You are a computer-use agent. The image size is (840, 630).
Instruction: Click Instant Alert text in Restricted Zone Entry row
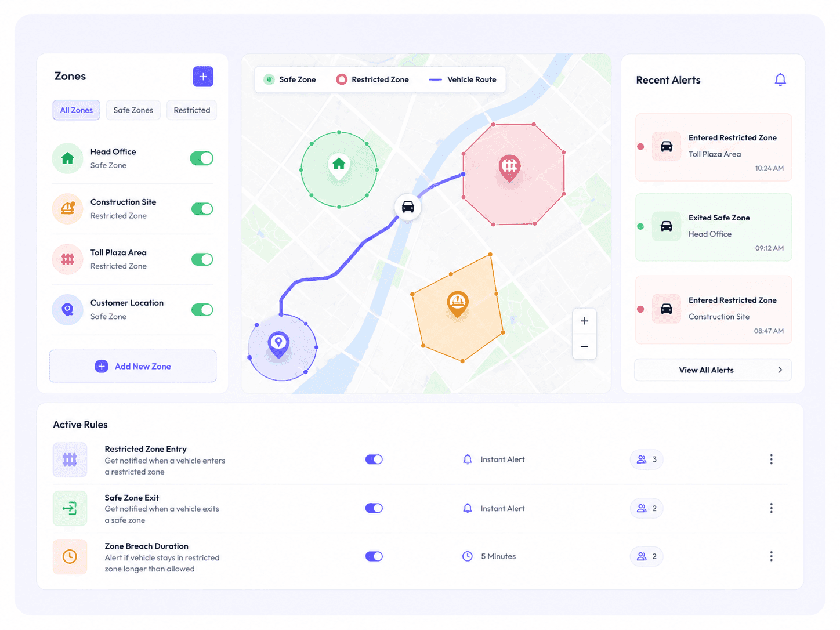(502, 459)
